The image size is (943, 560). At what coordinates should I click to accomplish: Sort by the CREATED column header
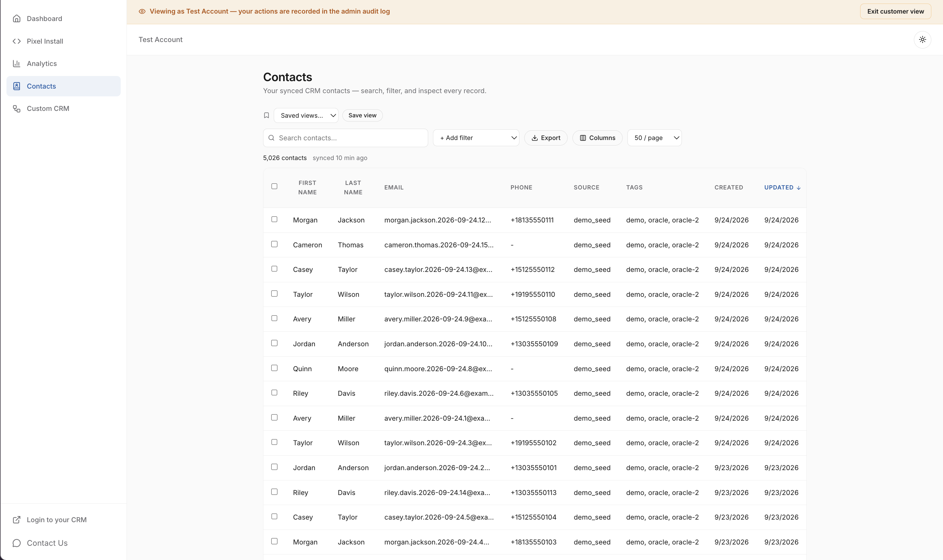click(x=728, y=188)
